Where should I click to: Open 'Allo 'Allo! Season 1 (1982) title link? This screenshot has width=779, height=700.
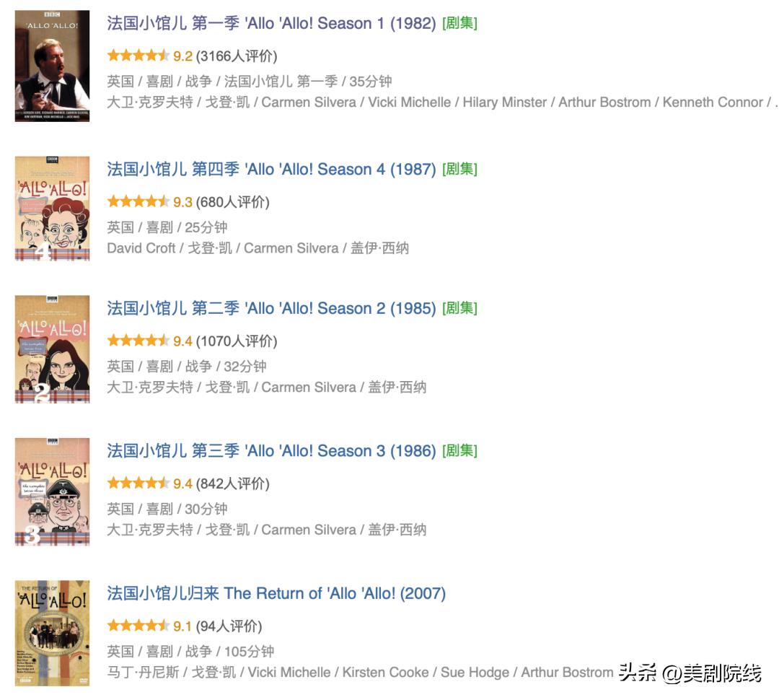[x=271, y=23]
